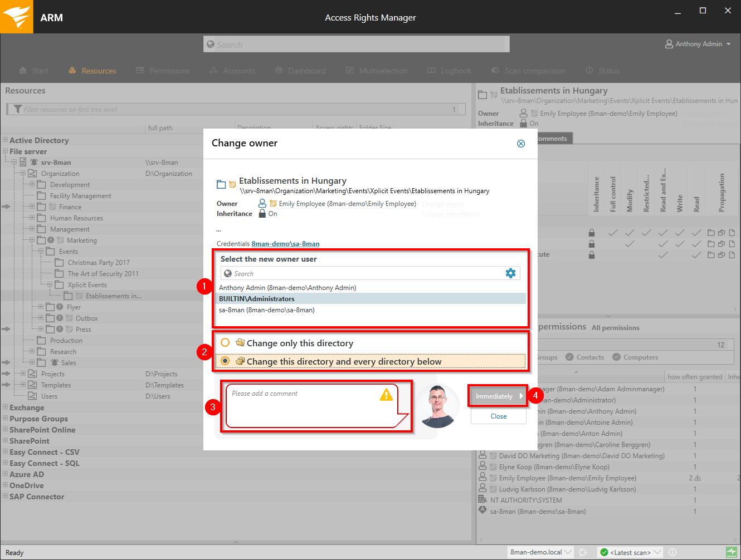The image size is (741, 560).
Task: Click the ARM logo in the top-left corner
Action: (x=17, y=16)
